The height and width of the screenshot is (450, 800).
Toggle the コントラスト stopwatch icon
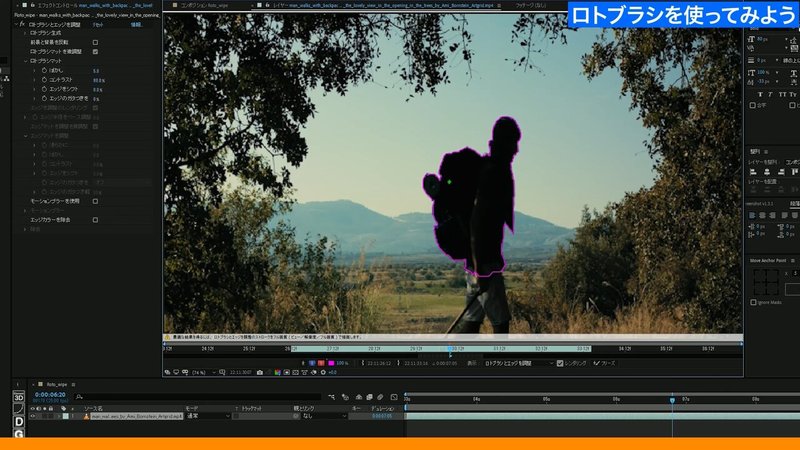[x=44, y=80]
